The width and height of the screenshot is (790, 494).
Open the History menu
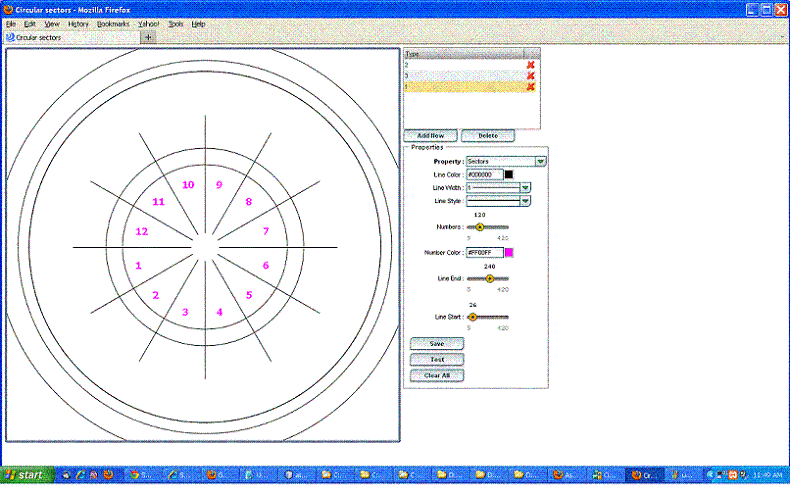coord(79,23)
